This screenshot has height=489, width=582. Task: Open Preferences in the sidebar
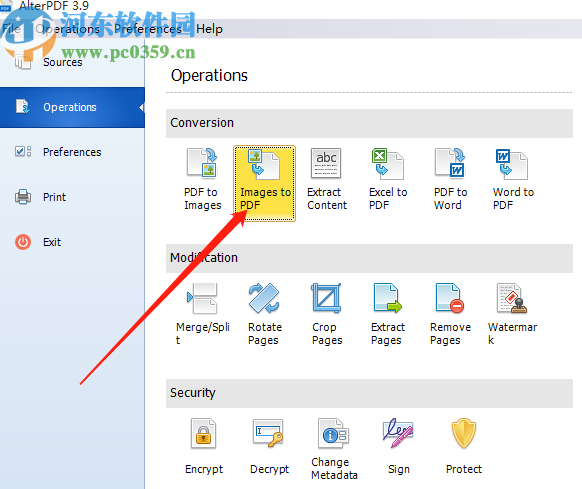pyautogui.click(x=72, y=152)
